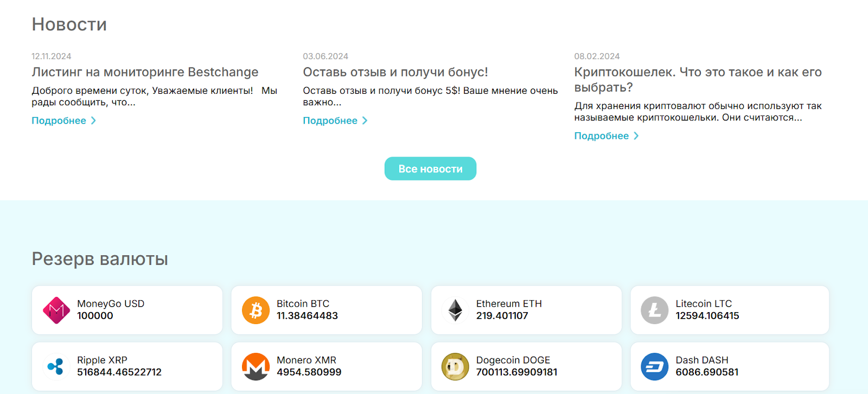Click Ripple reserve value 516844.46522712
This screenshot has height=394, width=868.
pyautogui.click(x=119, y=372)
